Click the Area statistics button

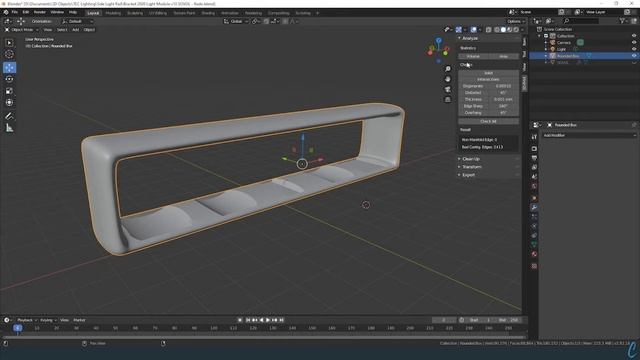504,56
